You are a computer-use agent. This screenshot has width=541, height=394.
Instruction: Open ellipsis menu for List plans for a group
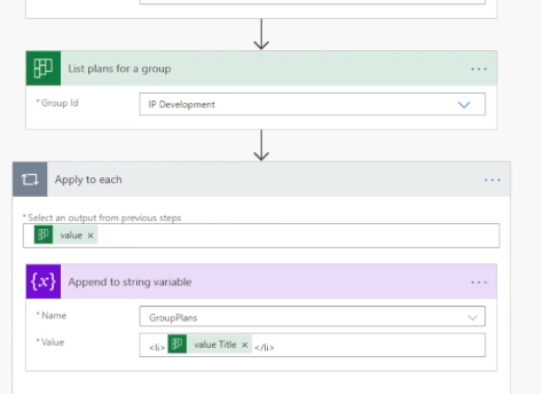pyautogui.click(x=479, y=69)
